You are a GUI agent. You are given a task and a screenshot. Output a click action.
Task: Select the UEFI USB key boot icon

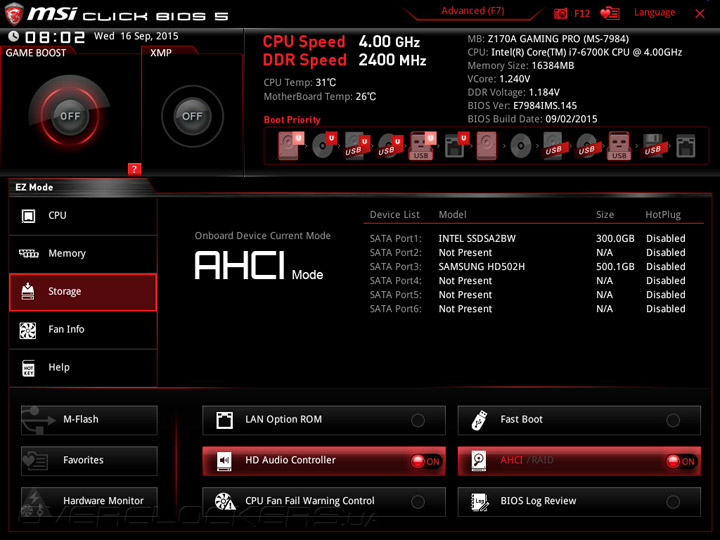click(422, 146)
